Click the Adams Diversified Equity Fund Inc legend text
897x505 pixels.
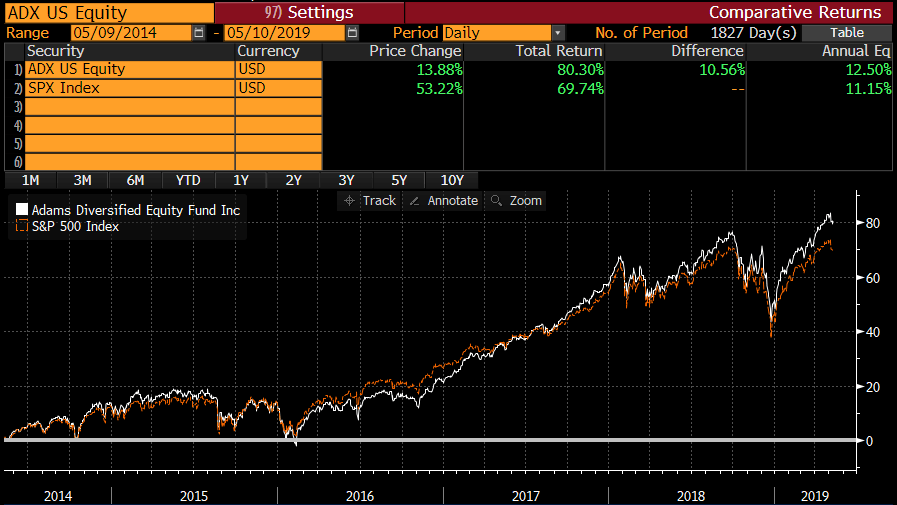point(136,210)
